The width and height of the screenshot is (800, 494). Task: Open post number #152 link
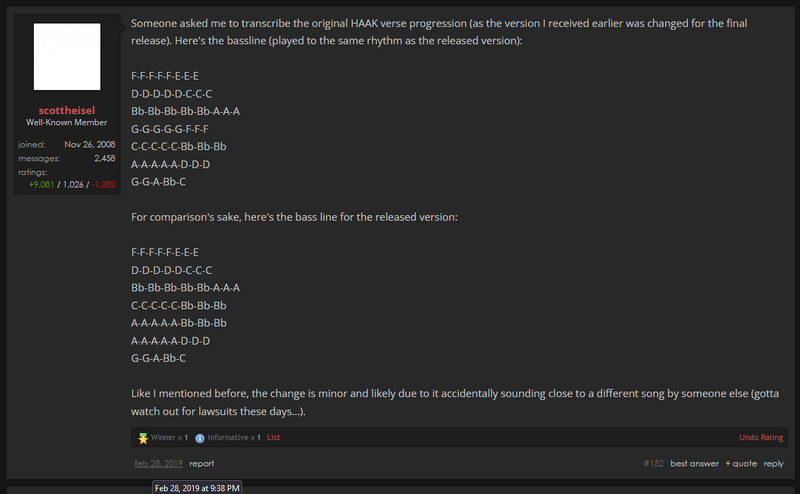coord(654,464)
